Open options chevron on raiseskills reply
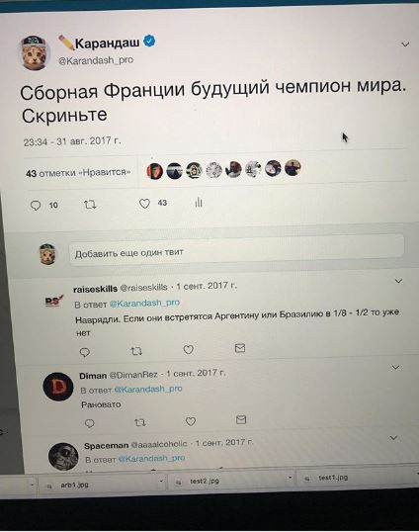This screenshot has width=419, height=532. tap(398, 281)
